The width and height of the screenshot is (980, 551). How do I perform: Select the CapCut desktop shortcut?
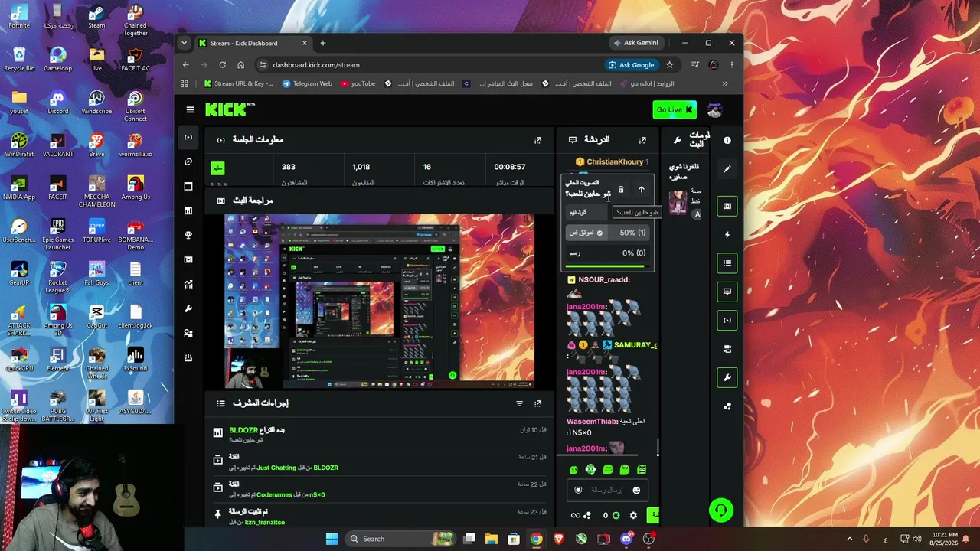pyautogui.click(x=96, y=317)
